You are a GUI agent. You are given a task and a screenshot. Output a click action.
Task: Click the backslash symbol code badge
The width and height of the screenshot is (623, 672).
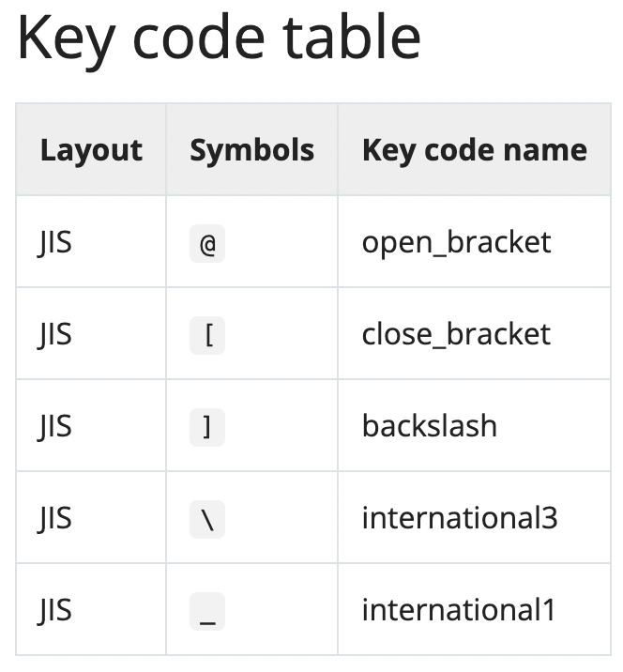[207, 519]
